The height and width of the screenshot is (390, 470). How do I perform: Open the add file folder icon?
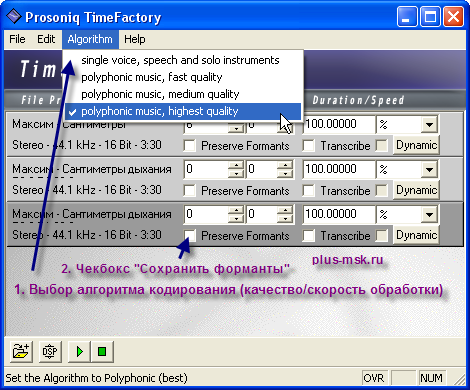pyautogui.click(x=21, y=351)
